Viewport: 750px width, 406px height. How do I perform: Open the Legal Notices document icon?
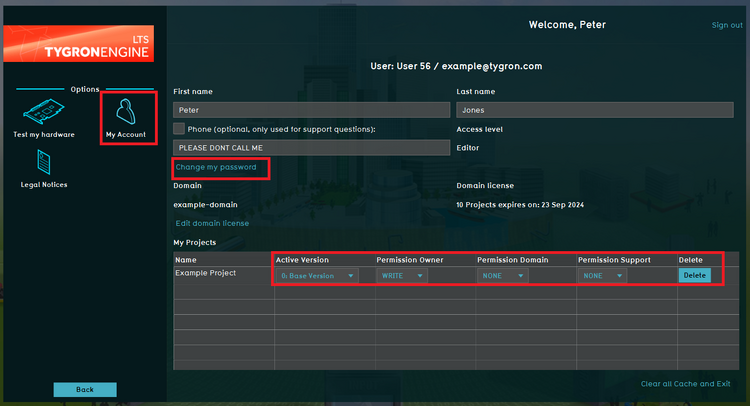(x=43, y=161)
